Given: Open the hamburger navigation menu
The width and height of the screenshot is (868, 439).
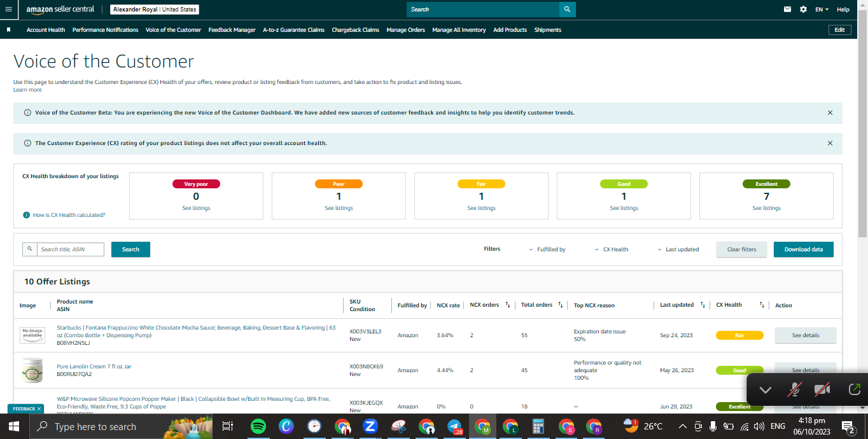Looking at the screenshot, I should click(x=8, y=10).
